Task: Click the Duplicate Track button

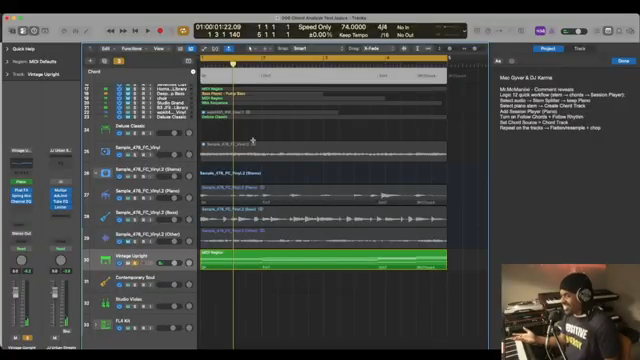Action: coord(104,61)
